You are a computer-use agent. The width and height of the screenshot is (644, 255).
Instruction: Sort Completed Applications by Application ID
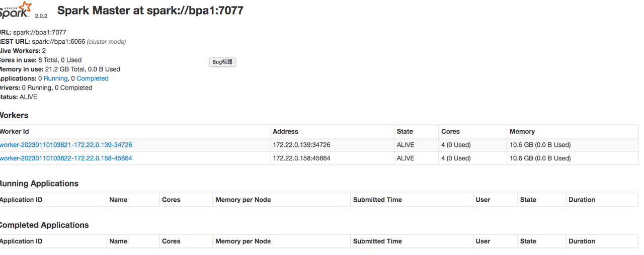pyautogui.click(x=21, y=241)
